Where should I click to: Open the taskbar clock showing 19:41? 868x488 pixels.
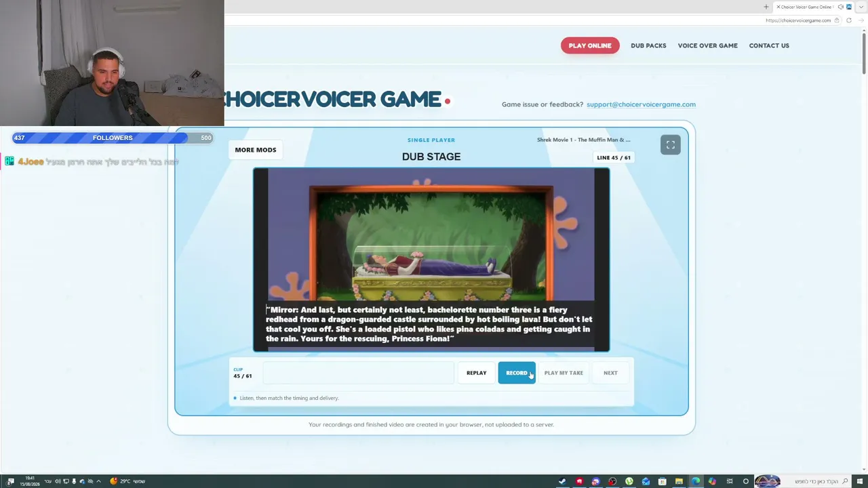[x=29, y=481]
